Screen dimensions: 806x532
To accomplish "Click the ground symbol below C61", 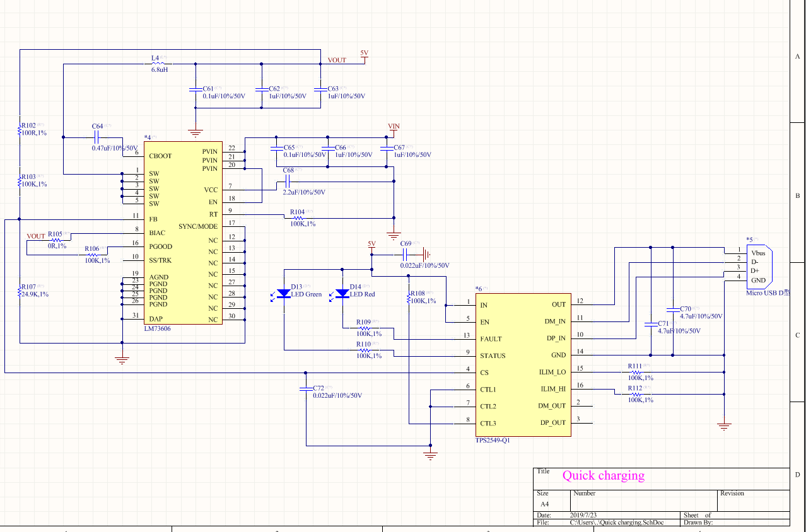I will (196, 133).
